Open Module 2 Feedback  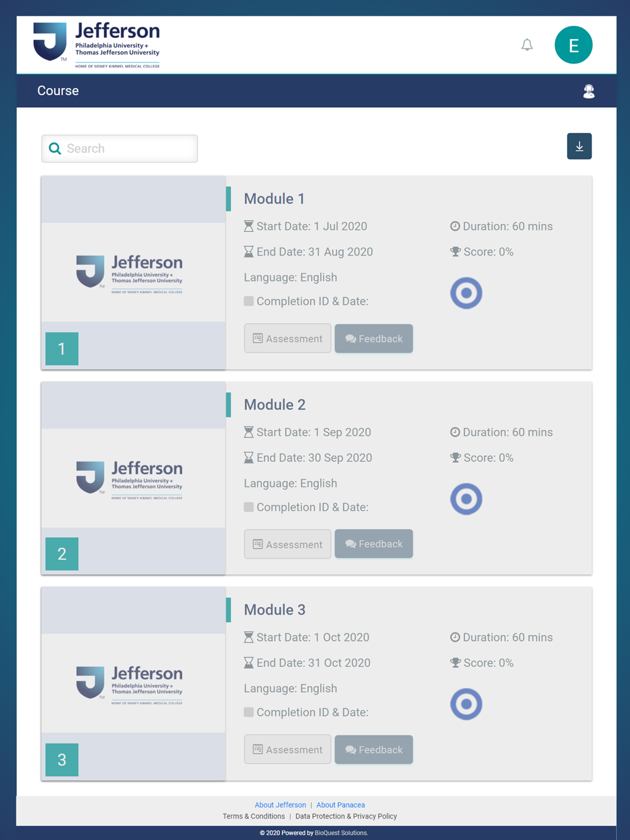374,544
